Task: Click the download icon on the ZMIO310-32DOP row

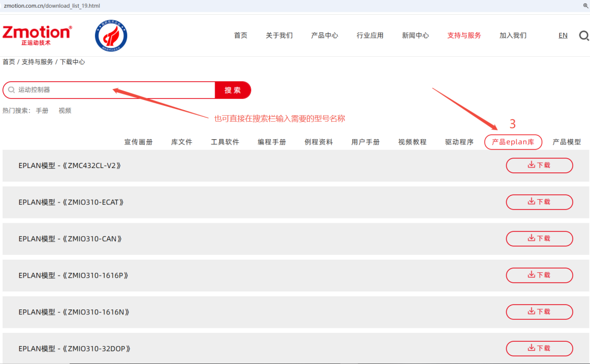Action: tap(531, 348)
